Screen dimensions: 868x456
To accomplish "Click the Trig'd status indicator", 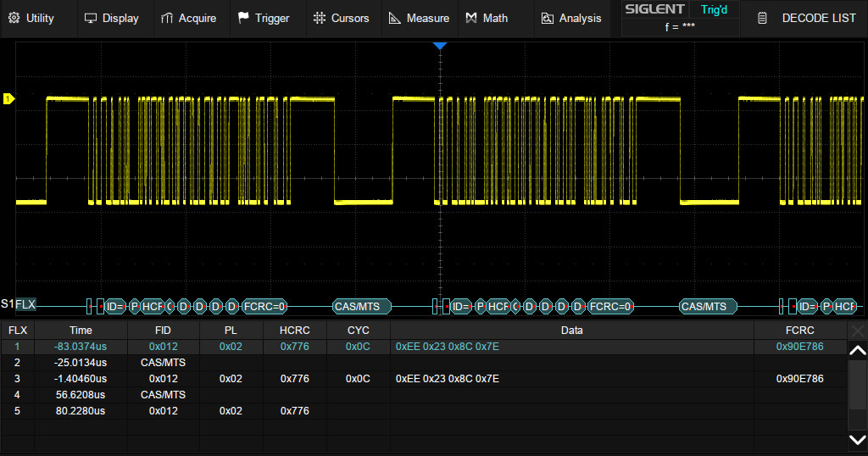I will coord(714,9).
